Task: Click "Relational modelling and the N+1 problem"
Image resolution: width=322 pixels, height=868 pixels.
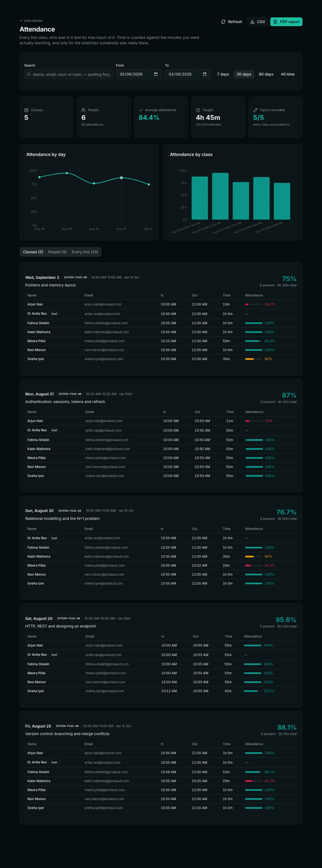Action: tap(62, 519)
